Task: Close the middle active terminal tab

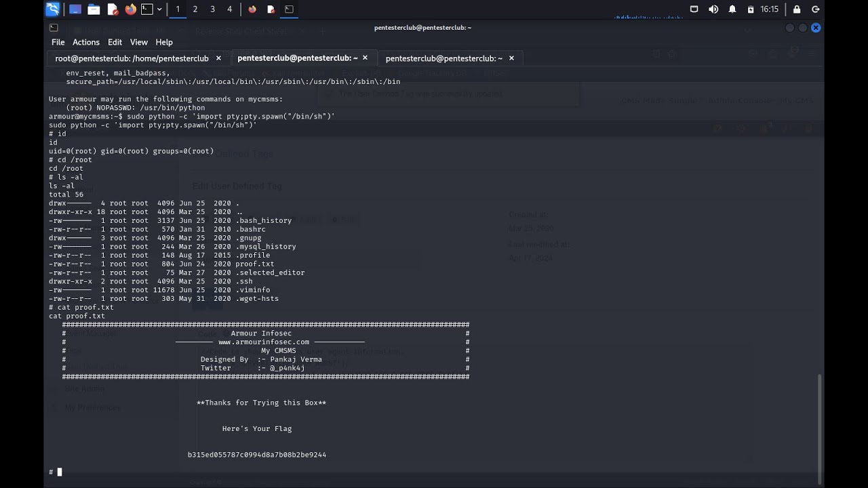Action: point(365,58)
